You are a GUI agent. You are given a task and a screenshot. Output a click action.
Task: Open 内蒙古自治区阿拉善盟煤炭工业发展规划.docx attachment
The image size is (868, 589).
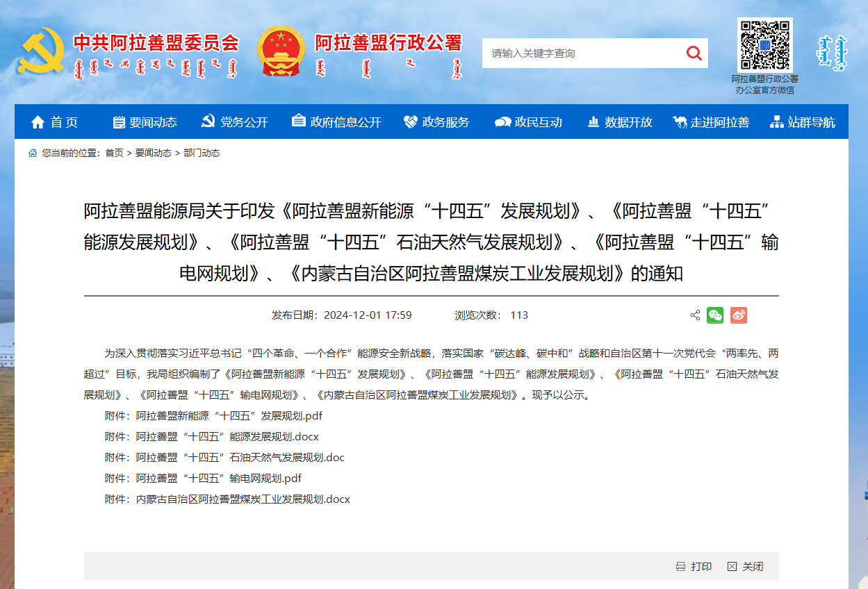pyautogui.click(x=243, y=499)
